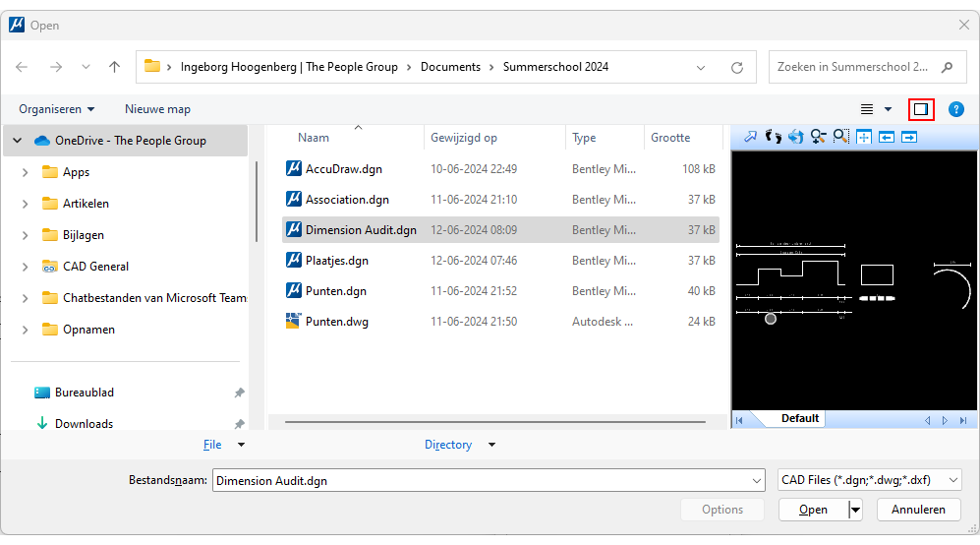Refresh the Summerschool 2024 folder
This screenshot has width=980, height=545.
tap(737, 68)
